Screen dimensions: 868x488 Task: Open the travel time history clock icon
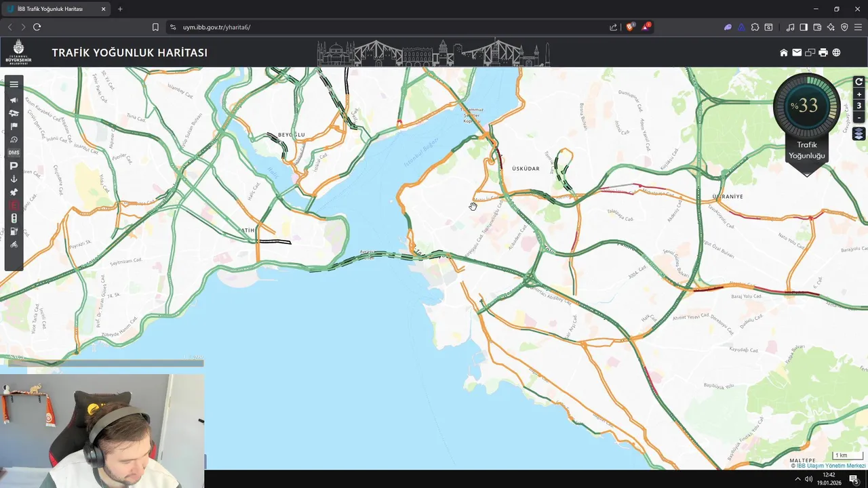click(14, 140)
